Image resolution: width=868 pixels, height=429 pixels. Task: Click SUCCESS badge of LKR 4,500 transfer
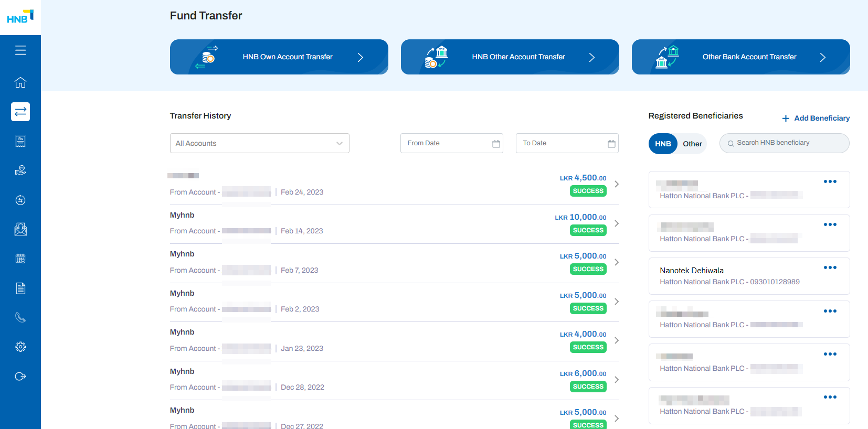coord(588,191)
